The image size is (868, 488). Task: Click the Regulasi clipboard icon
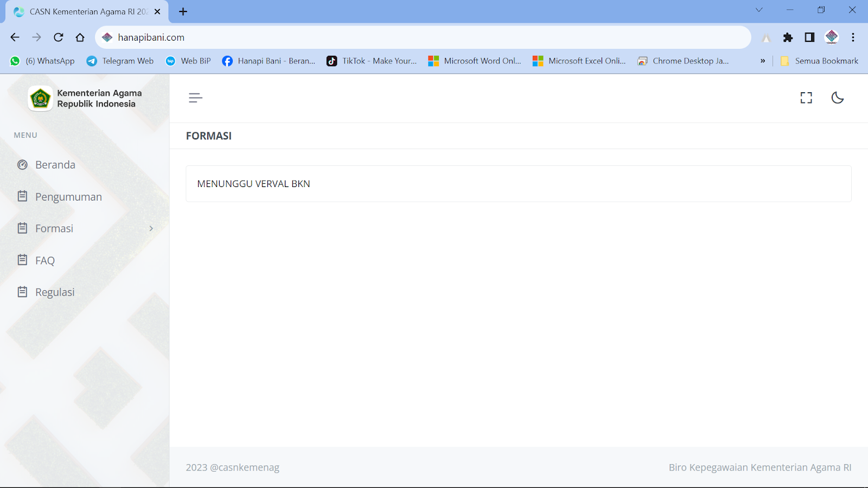tap(22, 292)
